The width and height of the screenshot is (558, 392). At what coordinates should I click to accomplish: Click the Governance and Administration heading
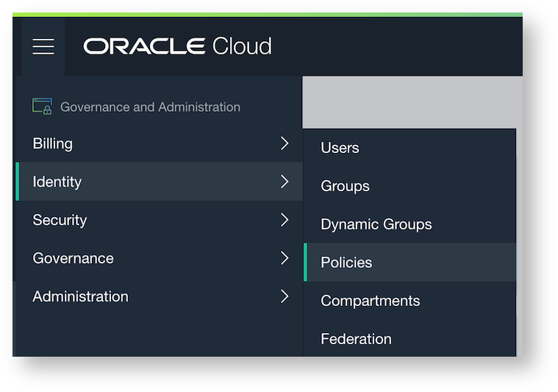(x=150, y=107)
